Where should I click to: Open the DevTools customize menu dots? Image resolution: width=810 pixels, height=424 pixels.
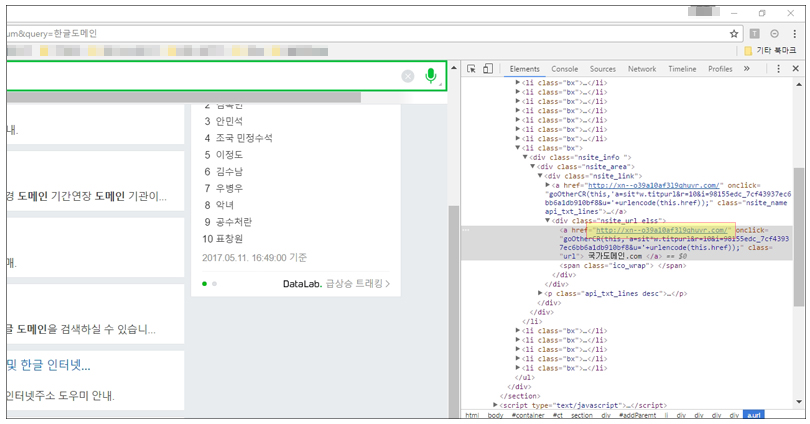pos(778,69)
